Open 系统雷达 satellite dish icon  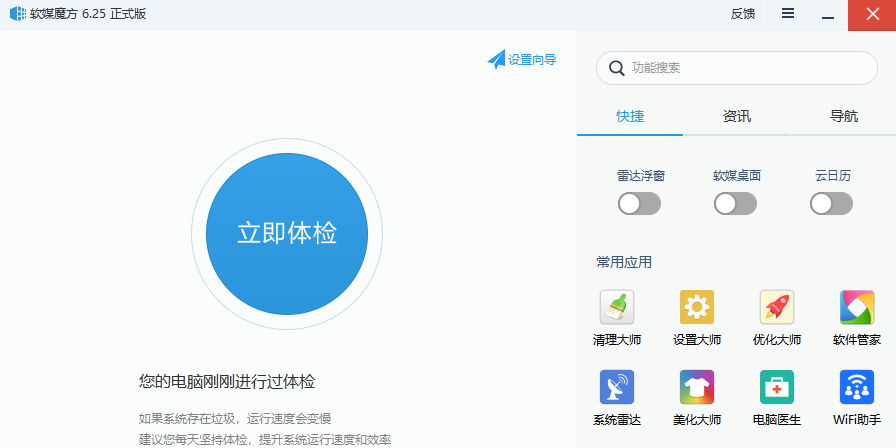coord(617,387)
